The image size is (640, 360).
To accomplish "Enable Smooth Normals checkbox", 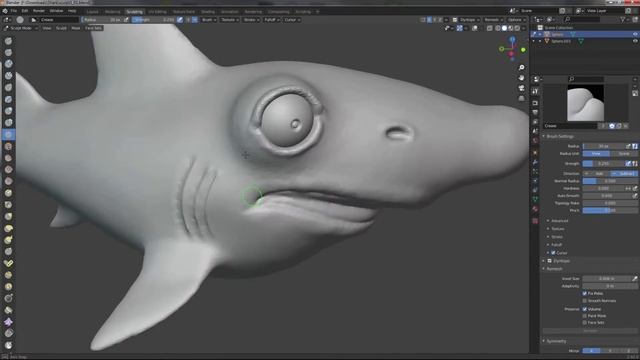I will coord(584,300).
